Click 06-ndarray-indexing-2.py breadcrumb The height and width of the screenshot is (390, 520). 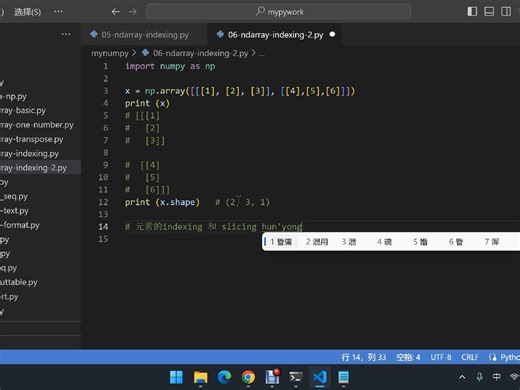200,53
